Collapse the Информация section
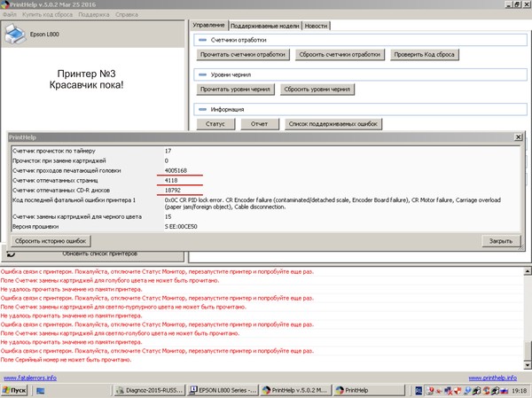532x398 pixels. coord(203,108)
